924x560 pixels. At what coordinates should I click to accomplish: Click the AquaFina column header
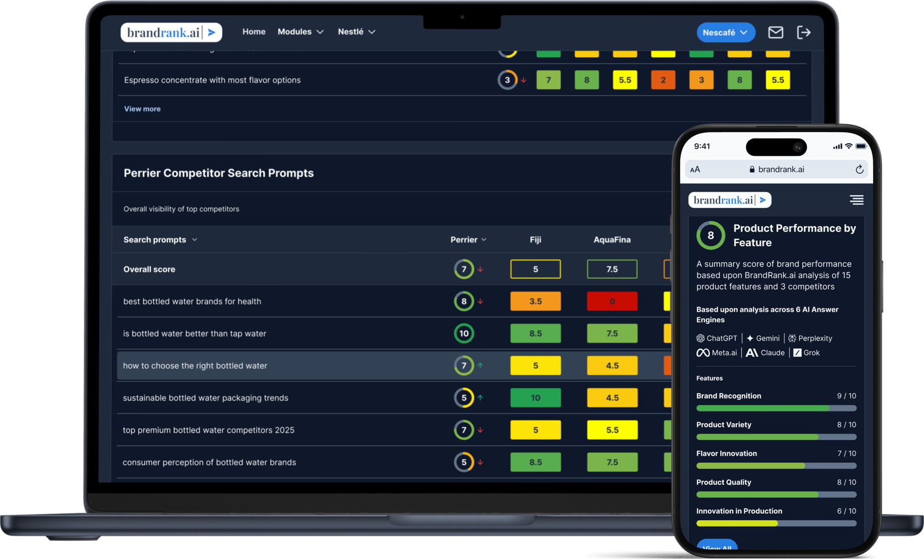(x=612, y=240)
